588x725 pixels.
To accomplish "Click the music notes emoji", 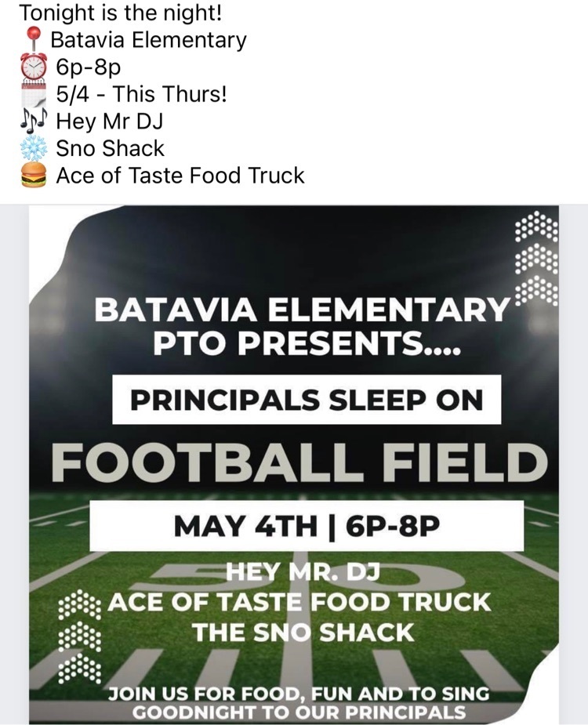I will (34, 120).
